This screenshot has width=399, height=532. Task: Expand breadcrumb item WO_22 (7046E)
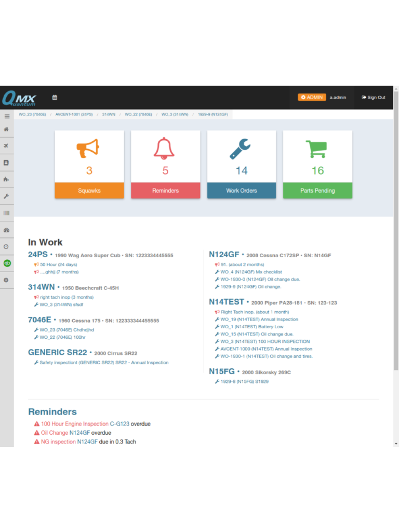[x=138, y=114]
